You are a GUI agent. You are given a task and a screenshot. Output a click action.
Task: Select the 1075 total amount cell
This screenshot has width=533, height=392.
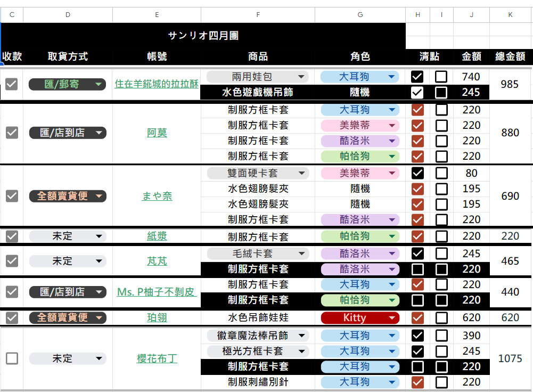pos(510,358)
